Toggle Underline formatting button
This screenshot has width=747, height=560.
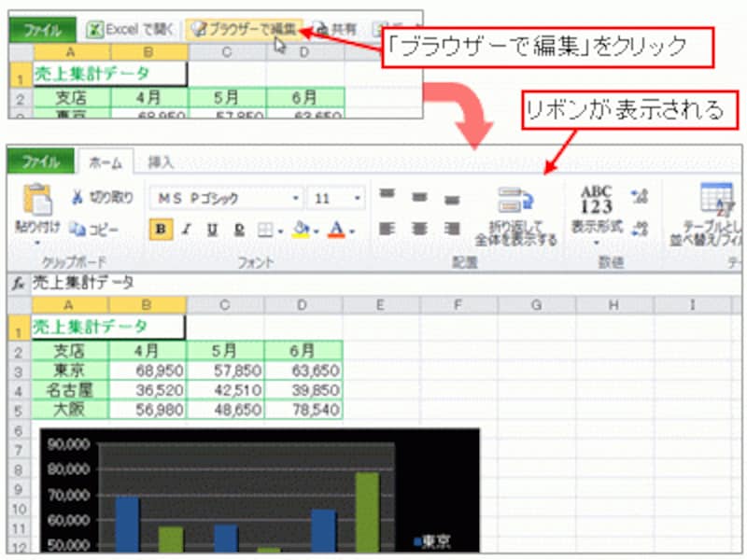pyautogui.click(x=212, y=230)
